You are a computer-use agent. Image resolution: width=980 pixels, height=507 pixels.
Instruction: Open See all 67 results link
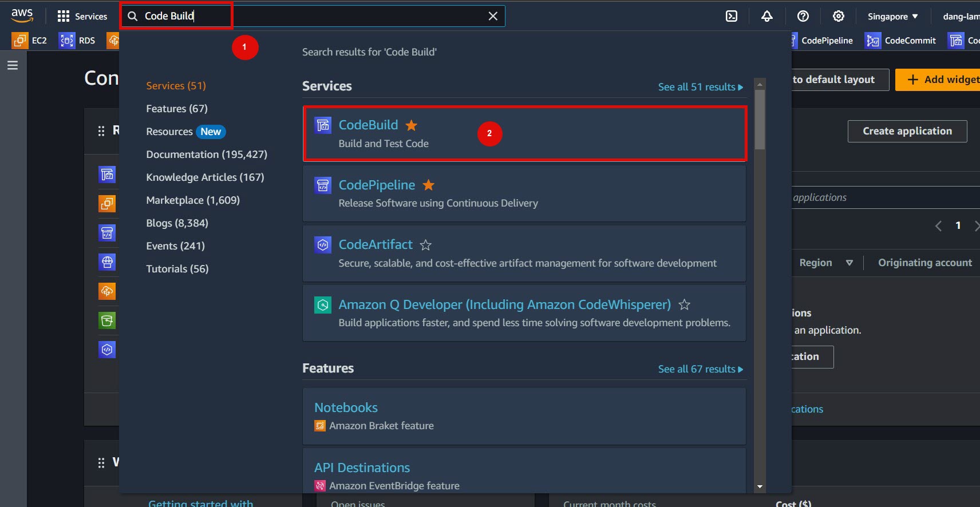point(701,369)
